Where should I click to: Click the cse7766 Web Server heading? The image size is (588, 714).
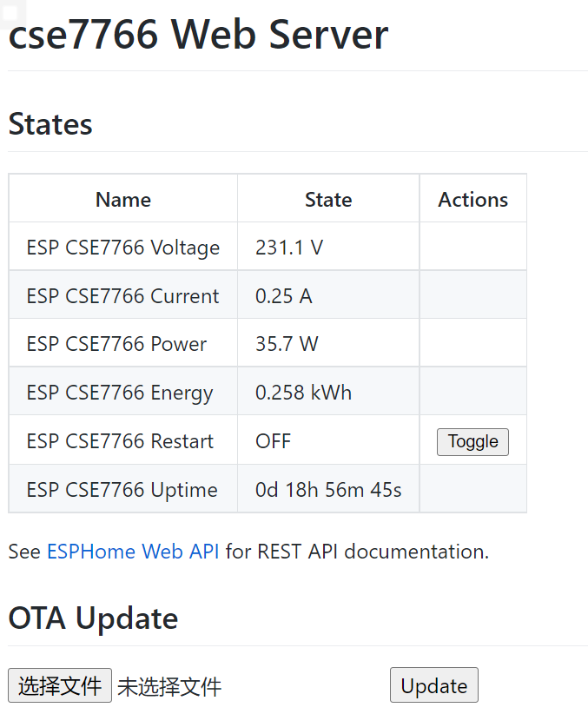pyautogui.click(x=198, y=36)
